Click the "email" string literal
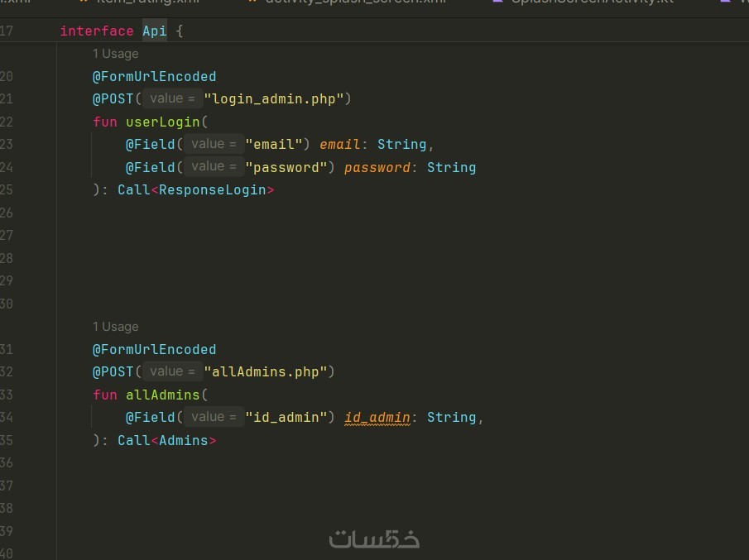Image resolution: width=749 pixels, height=560 pixels. tap(274, 144)
